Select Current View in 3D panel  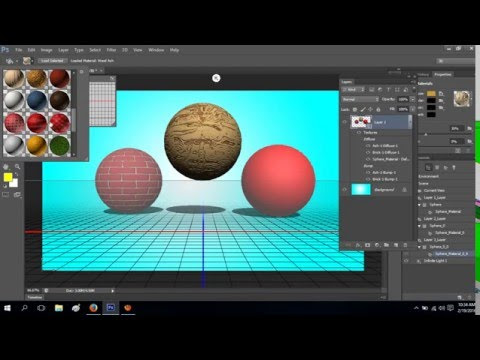[434, 191]
